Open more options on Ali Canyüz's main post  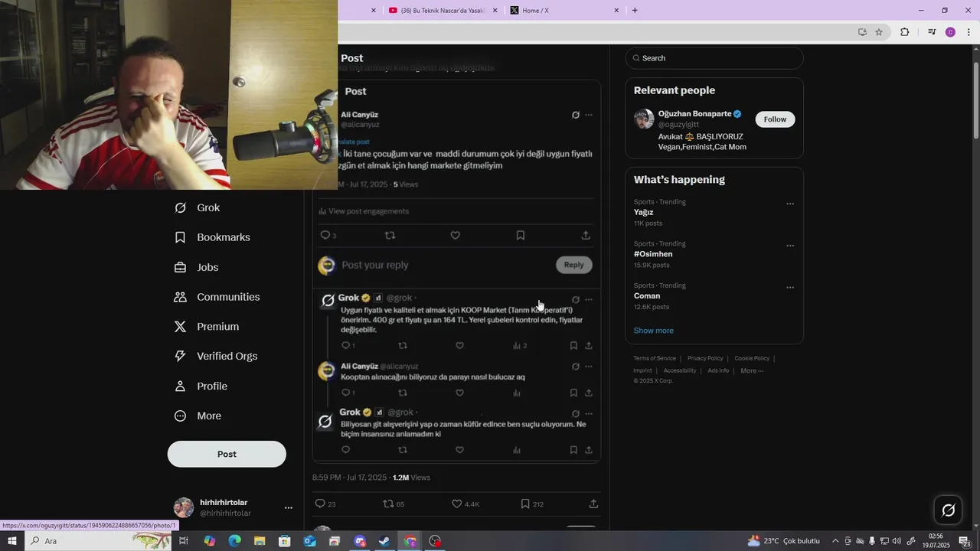(x=589, y=115)
